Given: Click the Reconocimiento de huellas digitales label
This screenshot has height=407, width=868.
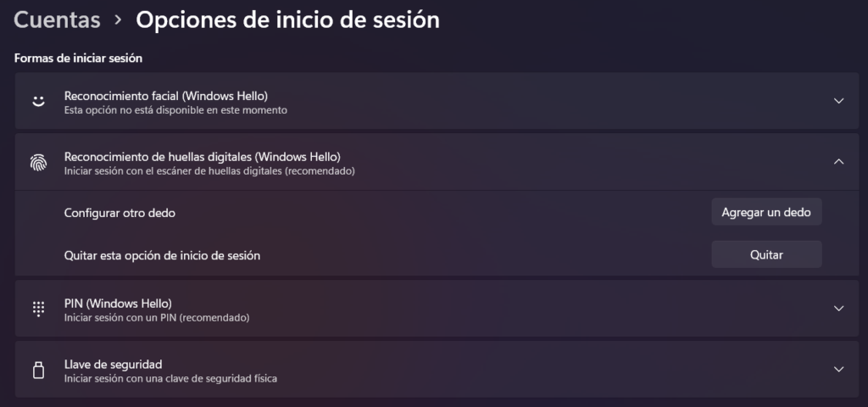Looking at the screenshot, I should 202,157.
